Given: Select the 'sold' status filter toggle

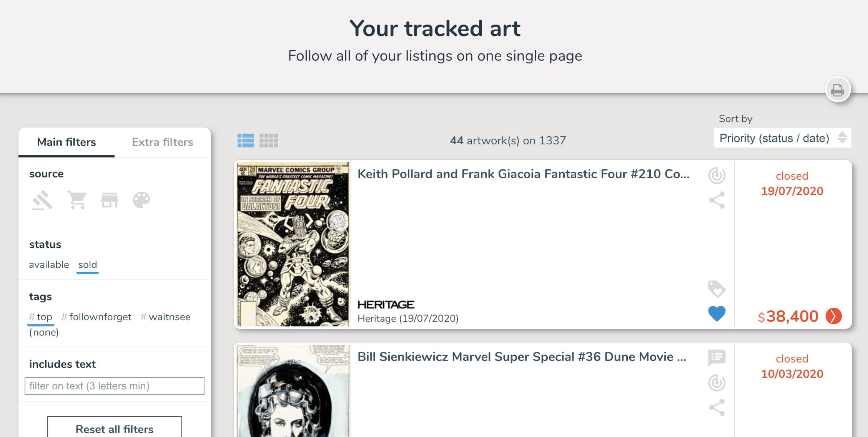Looking at the screenshot, I should 87,264.
